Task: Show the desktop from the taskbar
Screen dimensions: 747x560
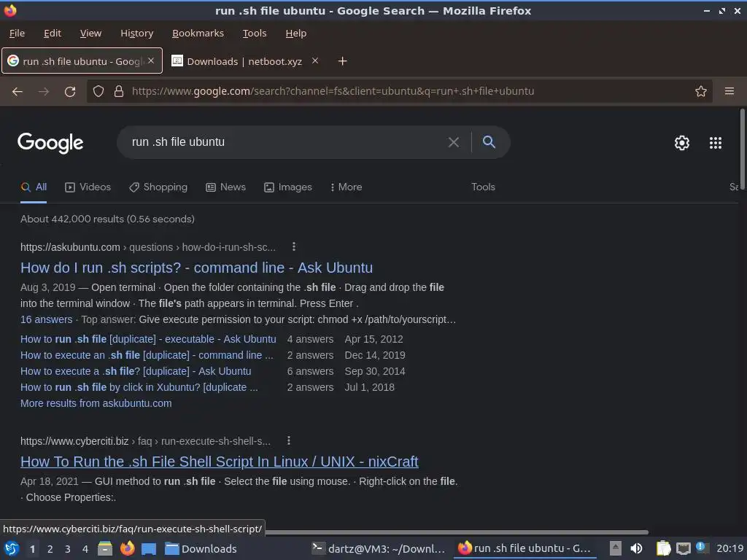Action: (x=149, y=549)
